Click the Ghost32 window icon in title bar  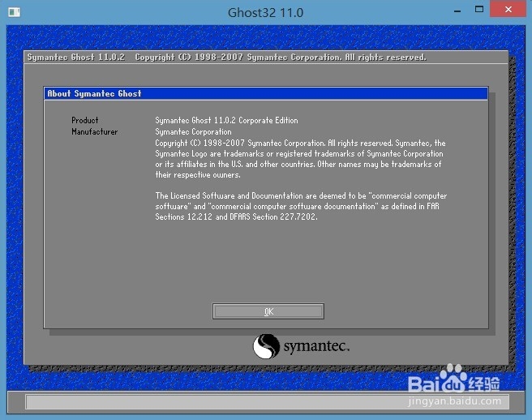15,12
